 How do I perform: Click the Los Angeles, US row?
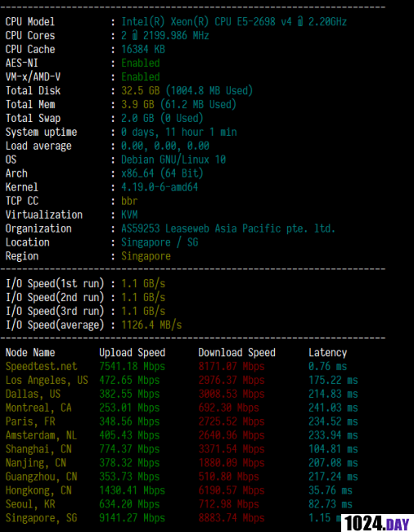click(182, 380)
